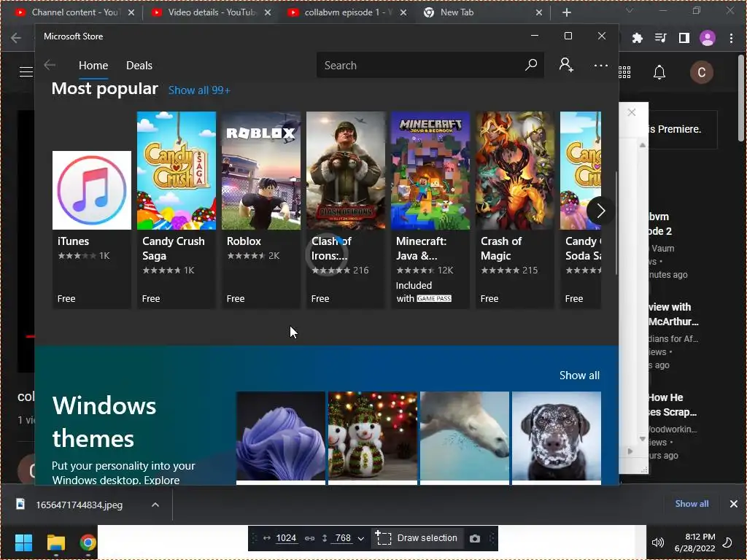The height and width of the screenshot is (560, 747).
Task: Open the YouTube notifications bell
Action: (659, 72)
